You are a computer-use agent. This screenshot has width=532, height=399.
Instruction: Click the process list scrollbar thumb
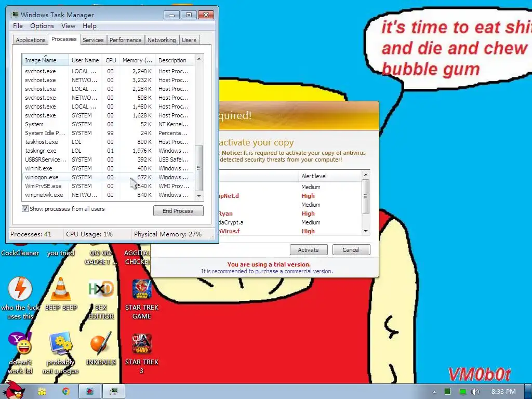(x=199, y=168)
